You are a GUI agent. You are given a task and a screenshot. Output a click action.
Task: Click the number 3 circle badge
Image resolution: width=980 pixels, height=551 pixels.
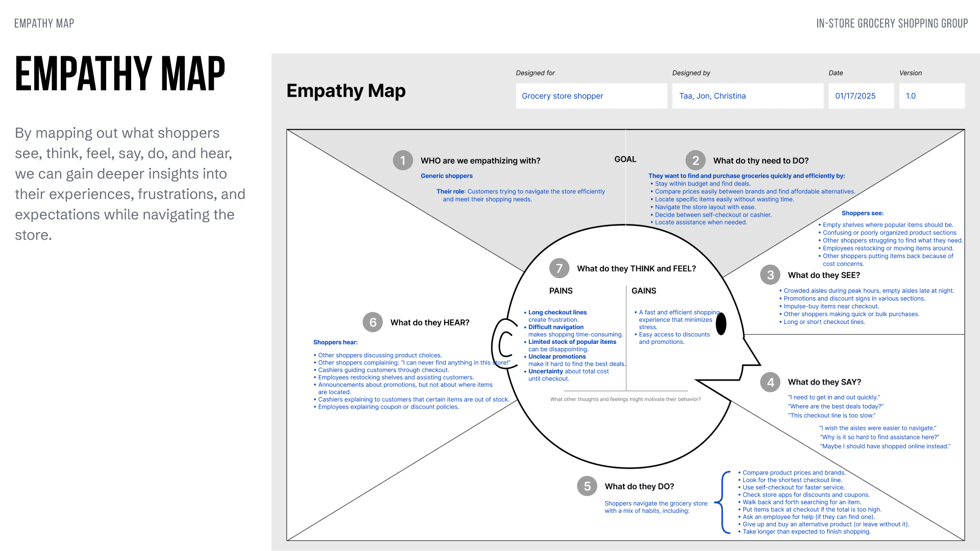click(x=770, y=275)
